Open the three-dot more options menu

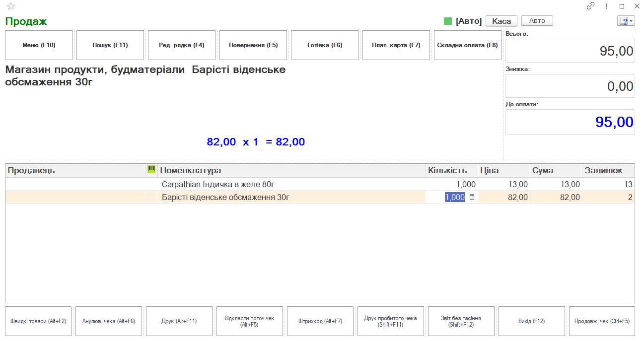606,6
